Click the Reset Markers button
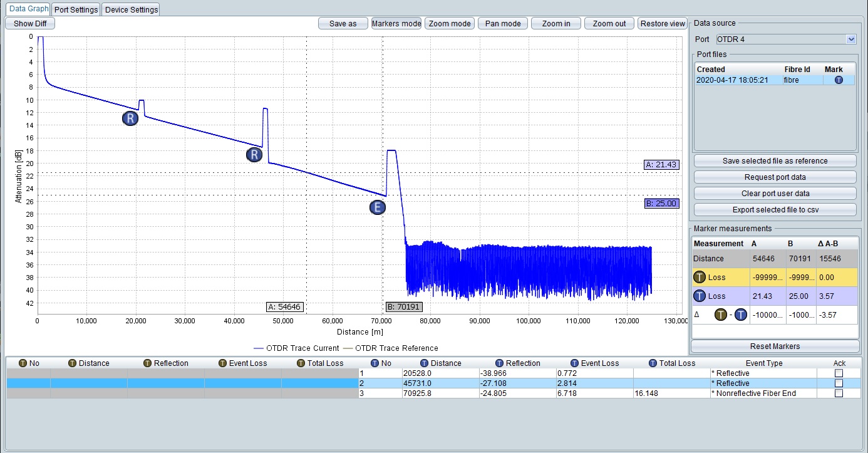 click(775, 346)
